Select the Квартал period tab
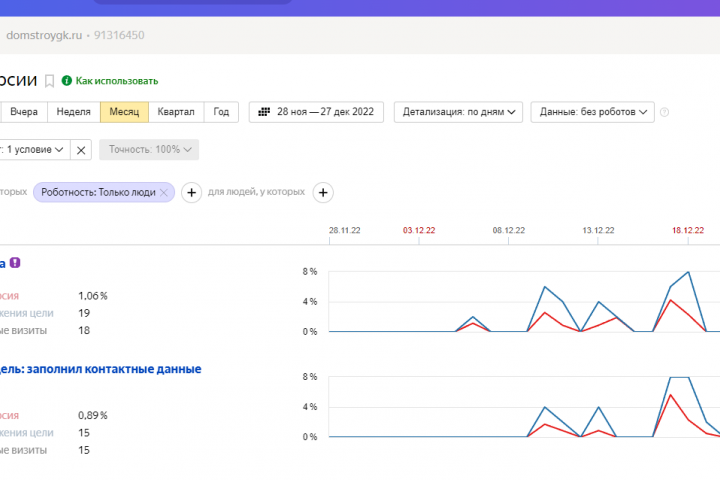 point(176,112)
